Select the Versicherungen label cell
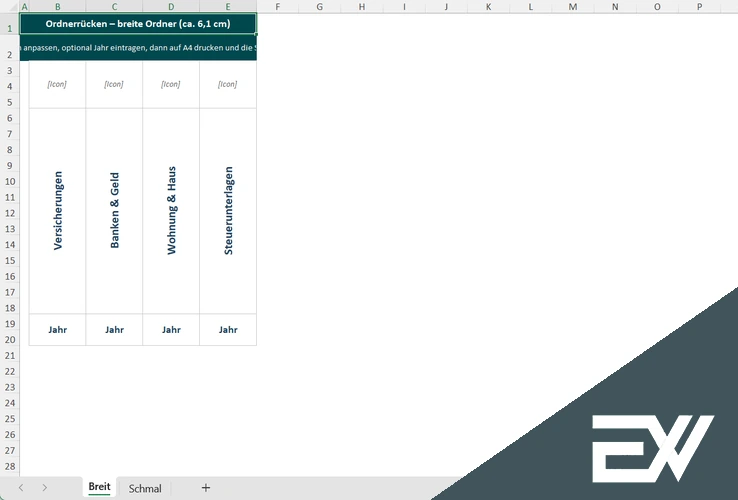This screenshot has width=738, height=500. pyautogui.click(x=57, y=211)
